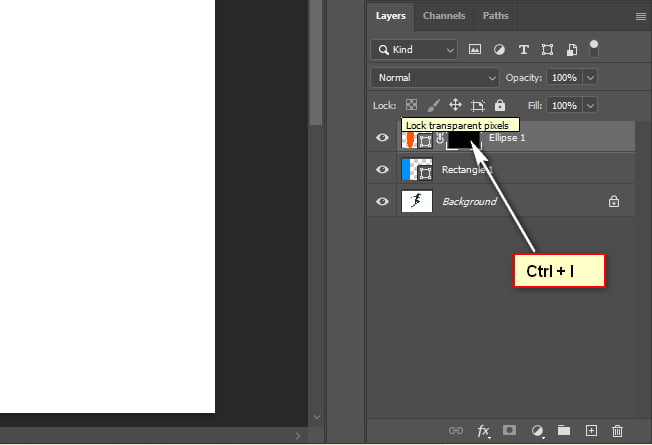Select the Rectangle 1 layer thumbnail

point(417,170)
